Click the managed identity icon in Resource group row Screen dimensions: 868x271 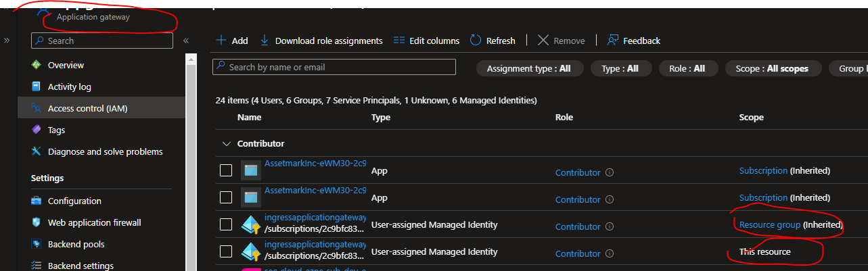(251, 225)
